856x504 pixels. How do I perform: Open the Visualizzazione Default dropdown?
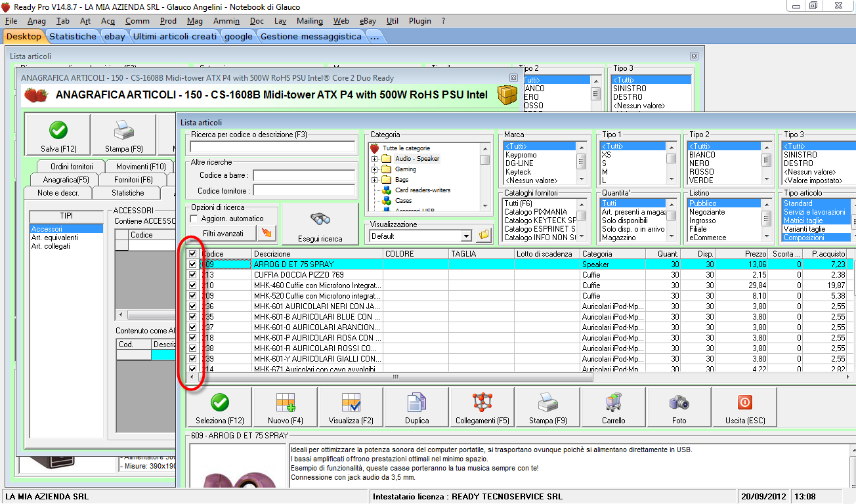tap(466, 236)
